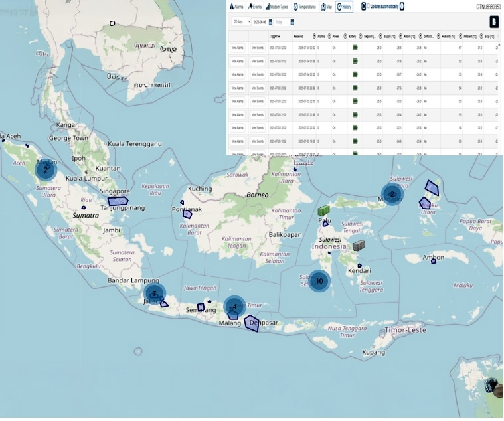Open the Temperatures tab

[x=305, y=7]
